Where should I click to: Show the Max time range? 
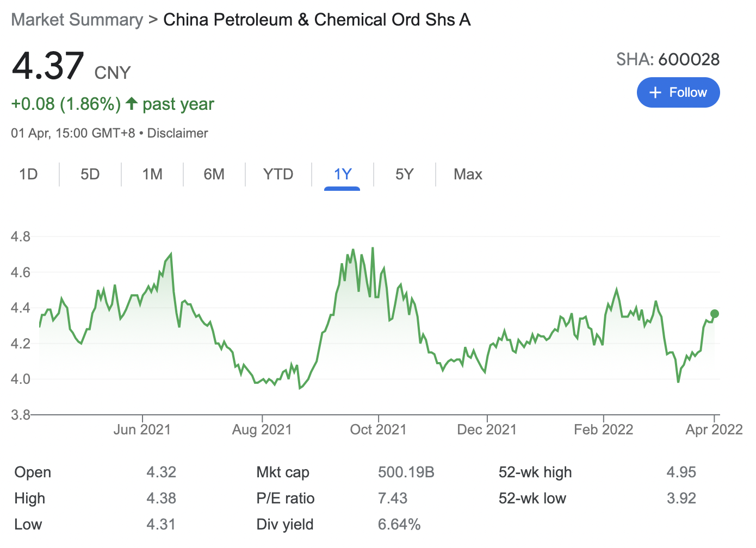click(468, 174)
